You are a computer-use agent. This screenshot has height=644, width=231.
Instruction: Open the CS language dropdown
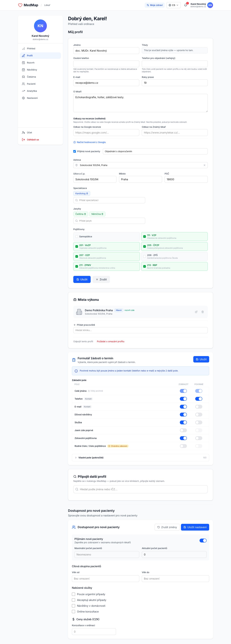pyautogui.click(x=174, y=5)
